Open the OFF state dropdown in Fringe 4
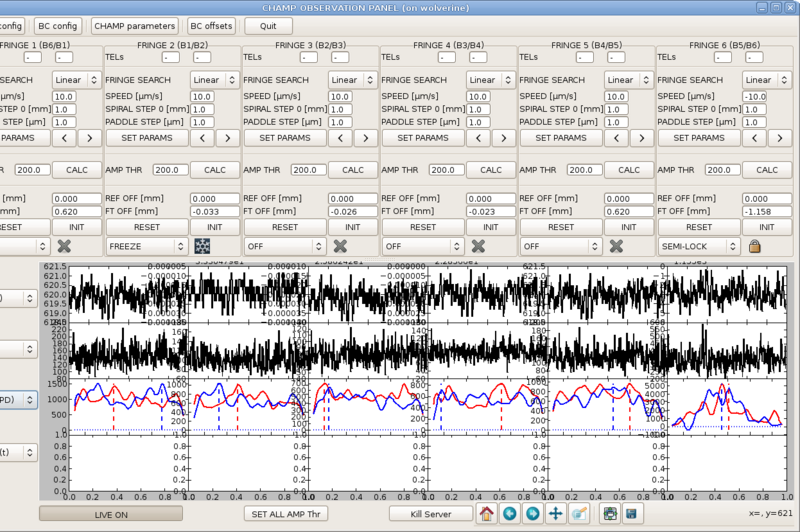This screenshot has width=800, height=532. (x=423, y=246)
